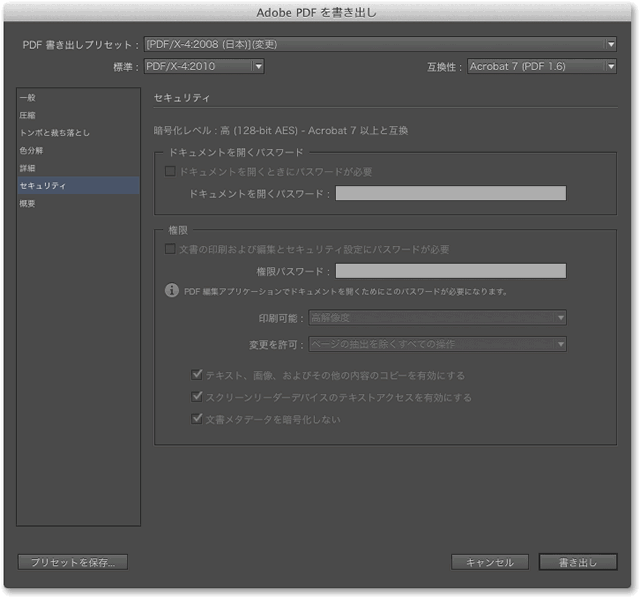Open the PDF書き出しプリセット dropdown
The image size is (640, 598).
(380, 44)
